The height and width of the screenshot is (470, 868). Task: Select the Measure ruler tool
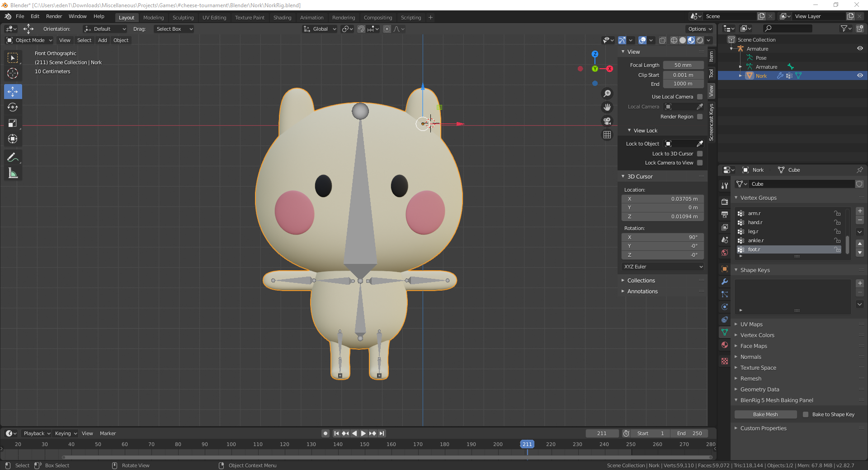pyautogui.click(x=13, y=173)
